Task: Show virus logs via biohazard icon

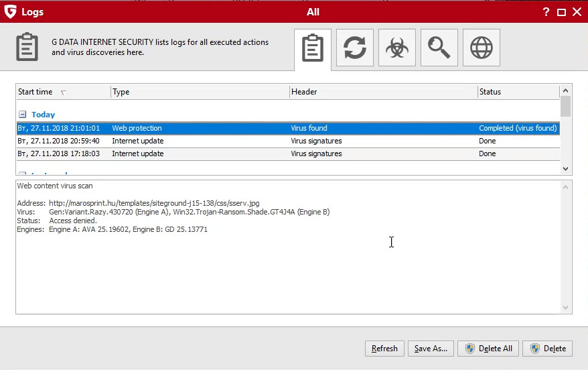Action: (x=396, y=48)
